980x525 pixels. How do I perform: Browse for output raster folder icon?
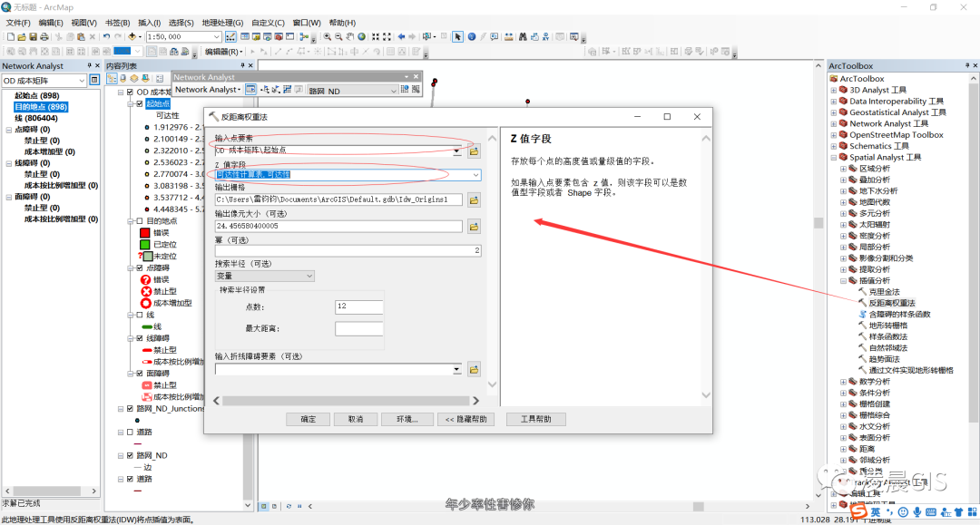coord(474,199)
